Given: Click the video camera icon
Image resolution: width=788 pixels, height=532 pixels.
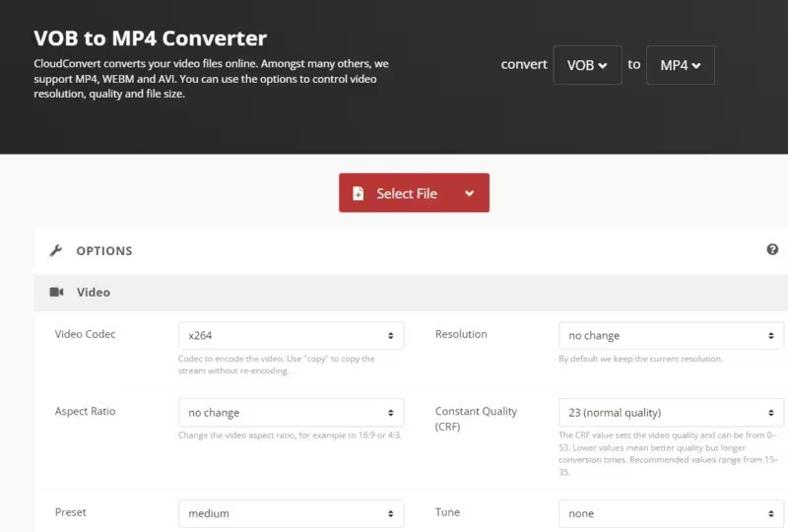Looking at the screenshot, I should [x=56, y=293].
